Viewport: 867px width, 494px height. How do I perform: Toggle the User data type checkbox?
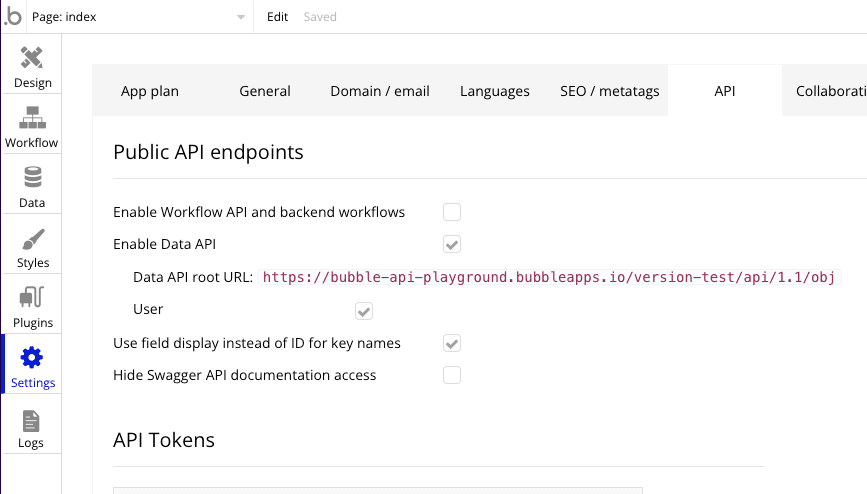pos(364,311)
